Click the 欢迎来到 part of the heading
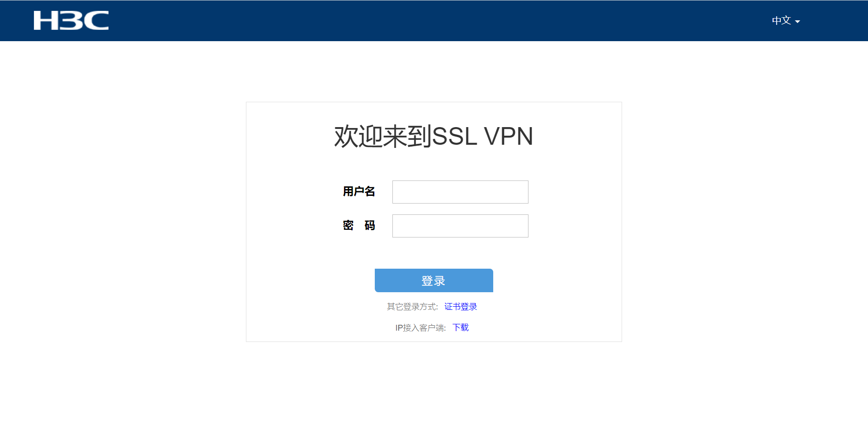This screenshot has width=868, height=446. click(x=383, y=136)
